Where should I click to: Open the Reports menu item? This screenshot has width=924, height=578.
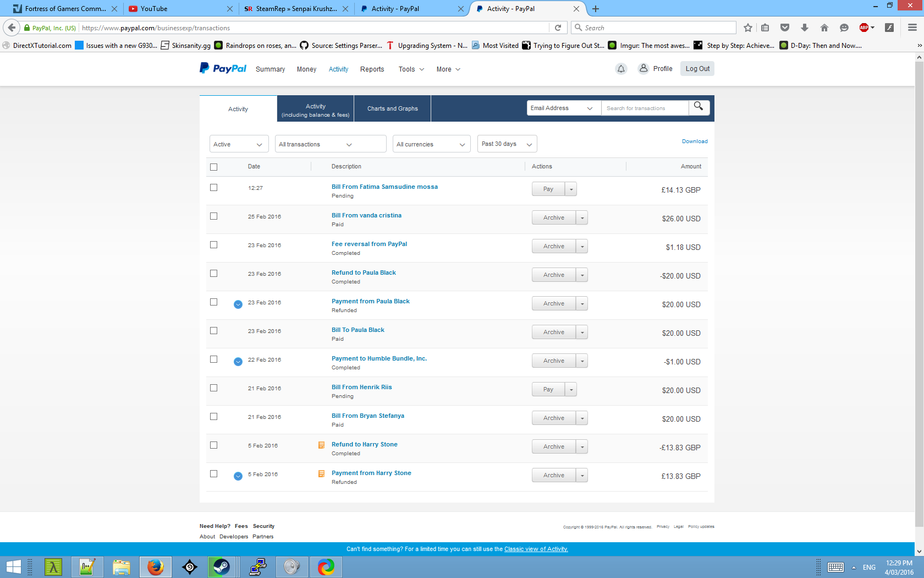372,69
